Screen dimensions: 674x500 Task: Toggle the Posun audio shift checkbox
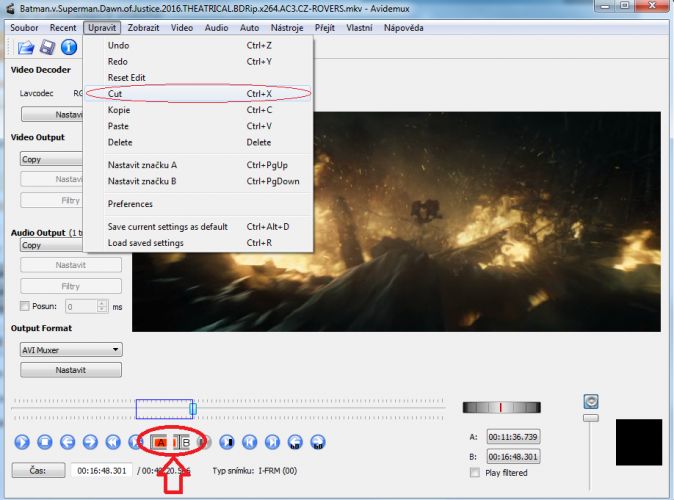[x=25, y=306]
